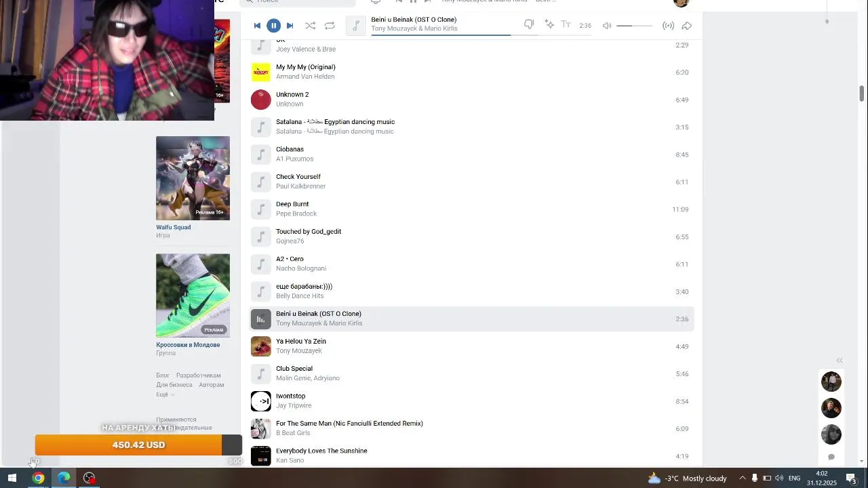Open Waifu Squad link
868x488 pixels.
click(174, 228)
